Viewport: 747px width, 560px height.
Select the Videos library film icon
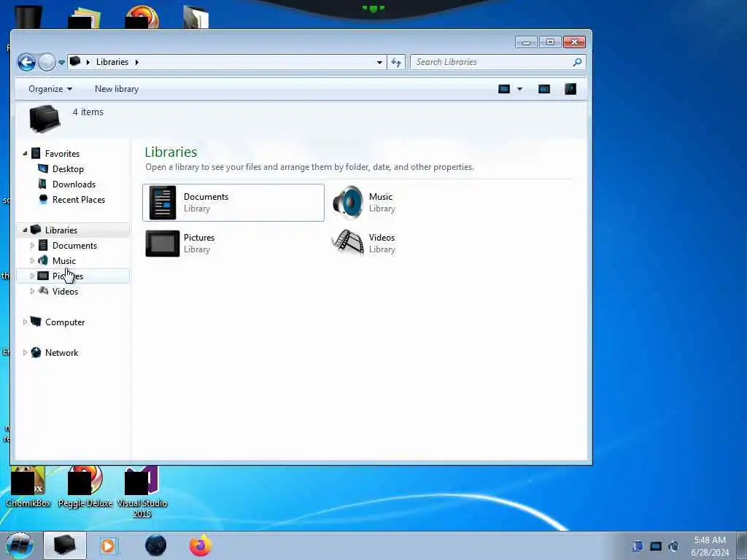348,242
